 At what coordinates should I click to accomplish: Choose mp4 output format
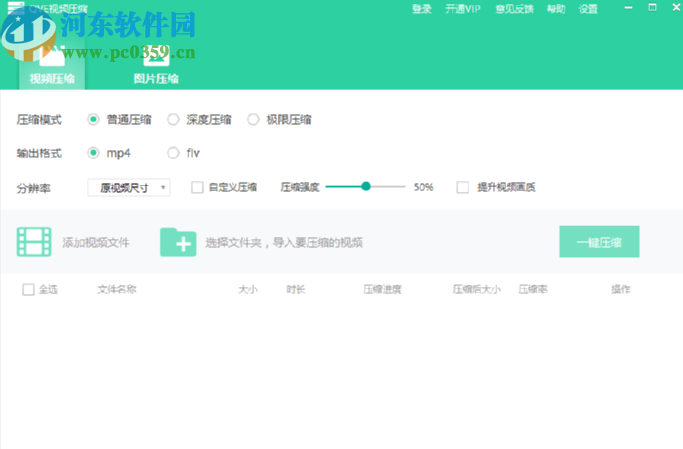(x=93, y=153)
